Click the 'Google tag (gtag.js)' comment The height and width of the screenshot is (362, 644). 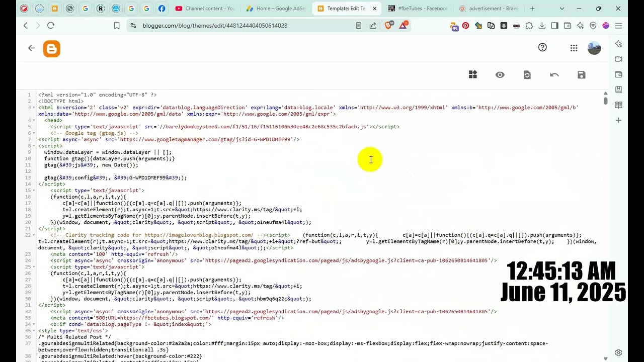94,133
